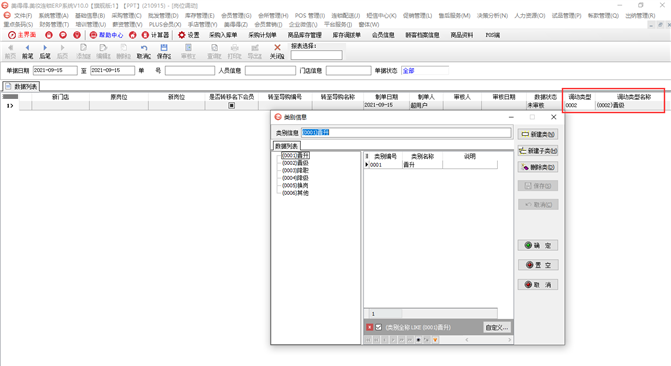671x366 pixels.
Task: Toggle the filter enabled checkbox in dialog
Action: pyautogui.click(x=378, y=327)
